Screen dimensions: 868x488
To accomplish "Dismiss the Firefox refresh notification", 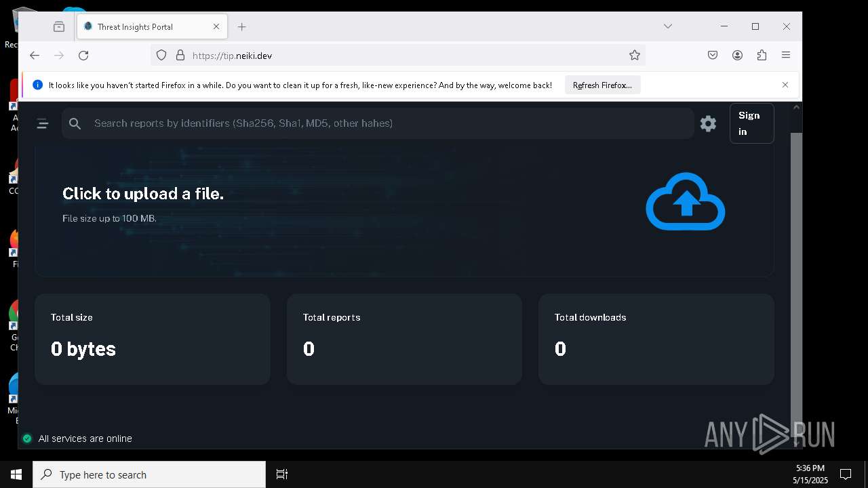I will pos(785,85).
